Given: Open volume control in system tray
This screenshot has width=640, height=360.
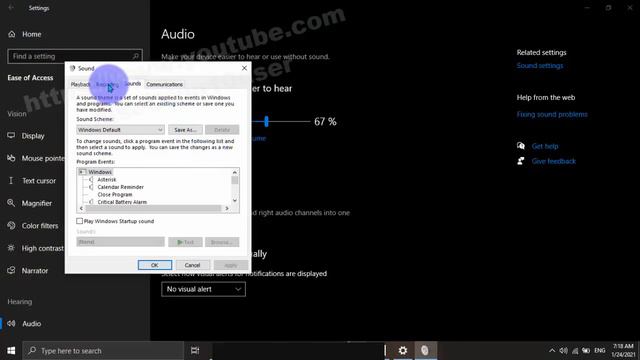Looking at the screenshot, I should click(x=564, y=351).
